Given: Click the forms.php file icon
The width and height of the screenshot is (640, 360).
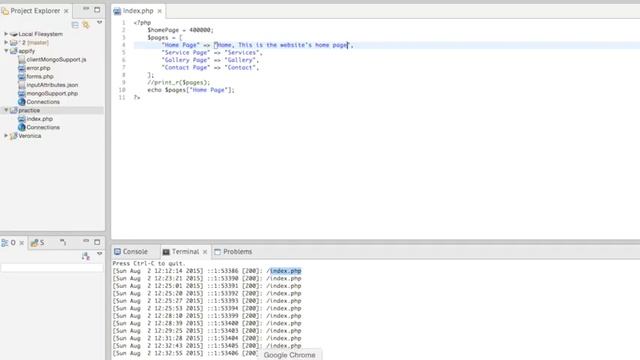Looking at the screenshot, I should [x=22, y=76].
